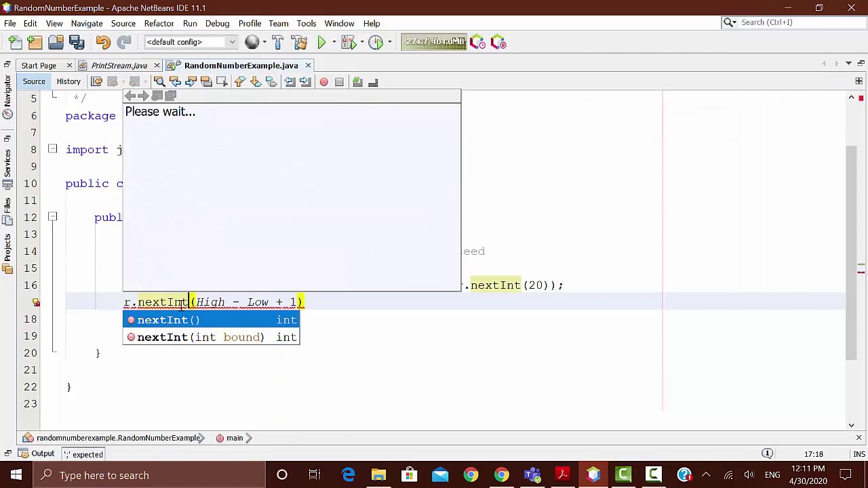Collapse the method fold on line 12
This screenshot has width=868, height=488.
click(x=52, y=217)
